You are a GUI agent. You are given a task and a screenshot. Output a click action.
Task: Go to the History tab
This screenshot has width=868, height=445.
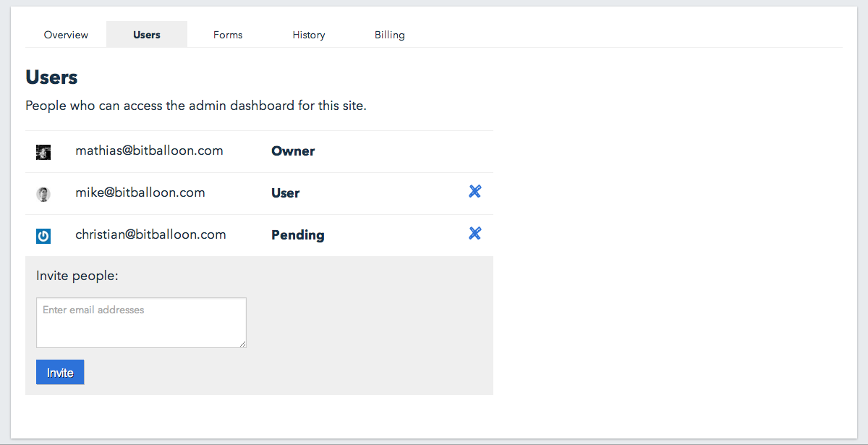point(309,35)
